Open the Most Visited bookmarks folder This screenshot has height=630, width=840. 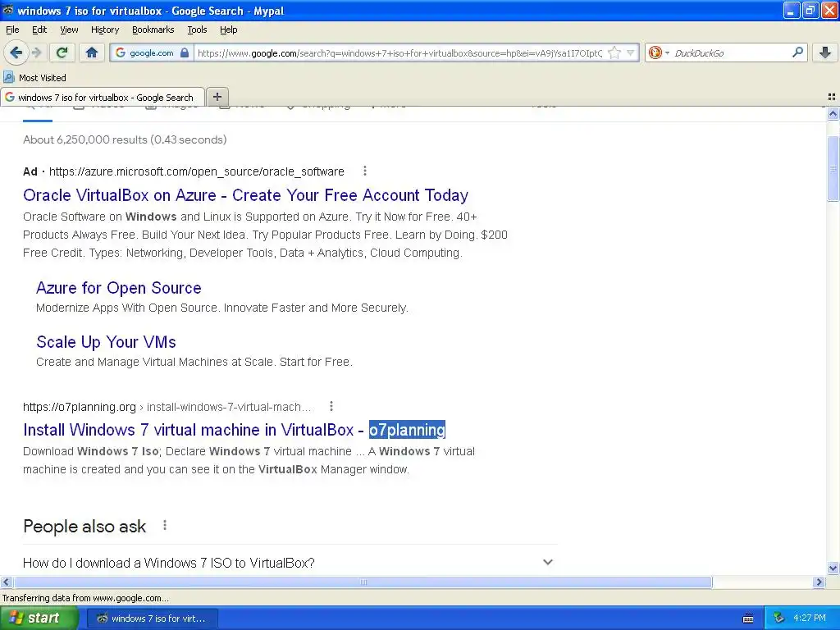coord(34,78)
